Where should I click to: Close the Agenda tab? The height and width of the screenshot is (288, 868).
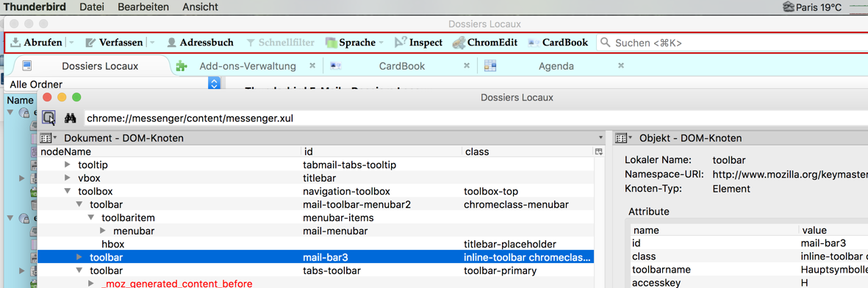pyautogui.click(x=621, y=65)
